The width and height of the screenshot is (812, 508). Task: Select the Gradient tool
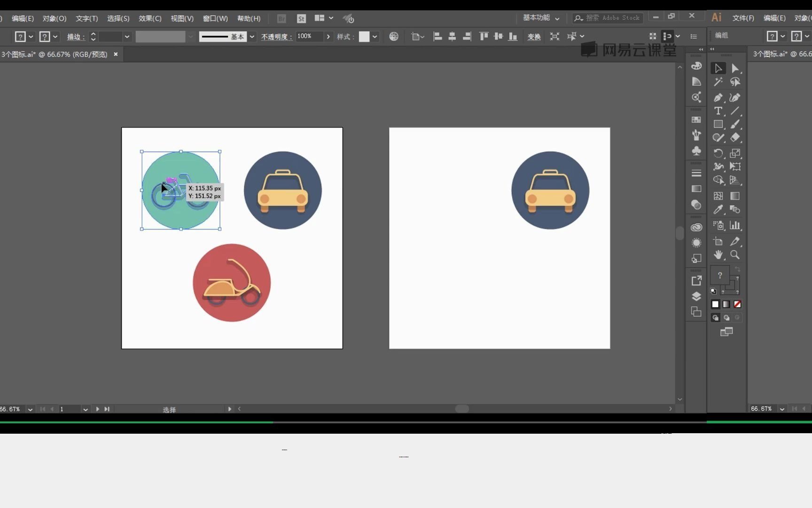coord(735,196)
